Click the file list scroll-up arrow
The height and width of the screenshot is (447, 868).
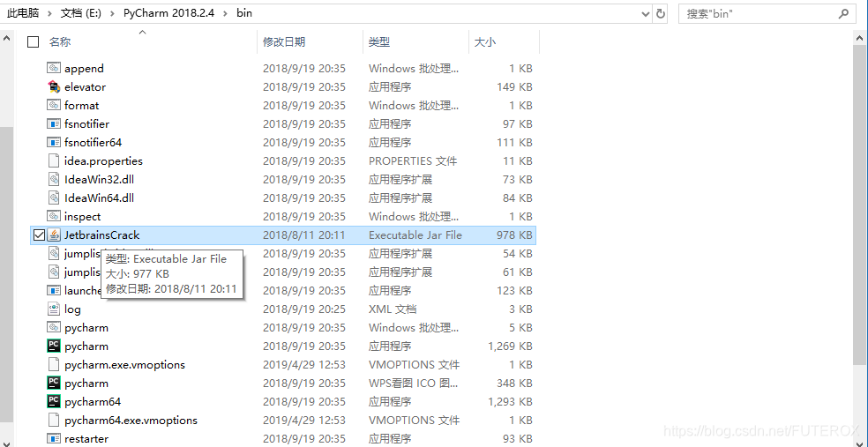861,39
